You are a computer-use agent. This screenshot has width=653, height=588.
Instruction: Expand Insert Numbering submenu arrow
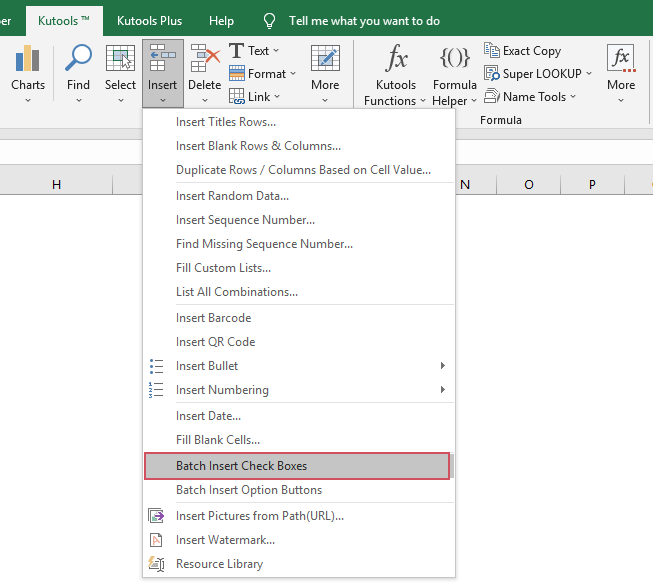pos(443,390)
